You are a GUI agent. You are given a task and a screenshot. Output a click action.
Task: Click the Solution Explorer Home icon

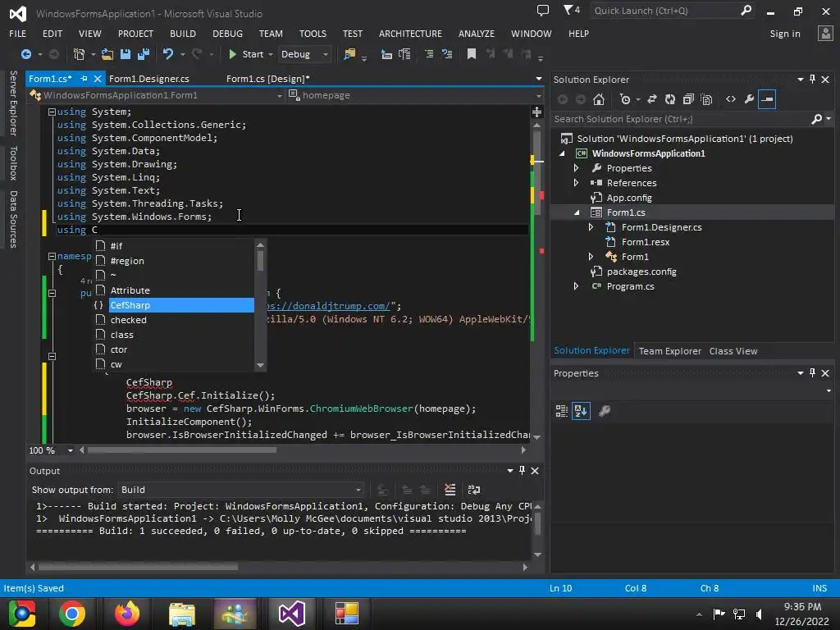(599, 99)
